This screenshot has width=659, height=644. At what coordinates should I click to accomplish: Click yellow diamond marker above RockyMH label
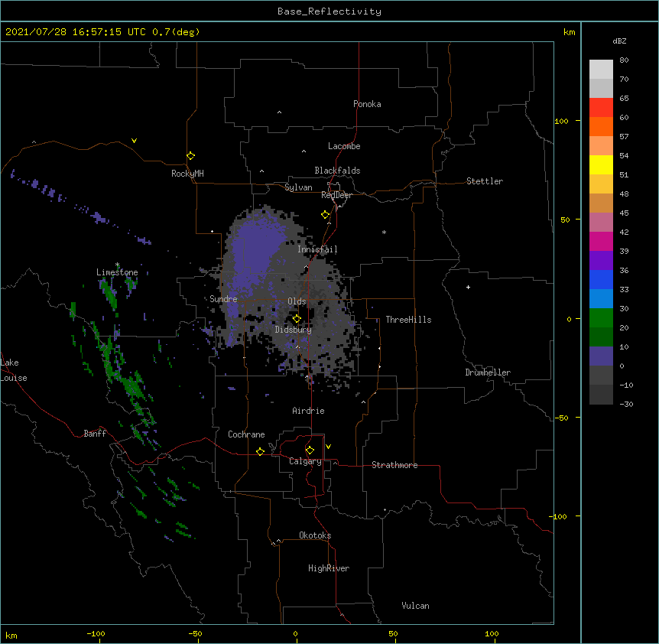(191, 156)
